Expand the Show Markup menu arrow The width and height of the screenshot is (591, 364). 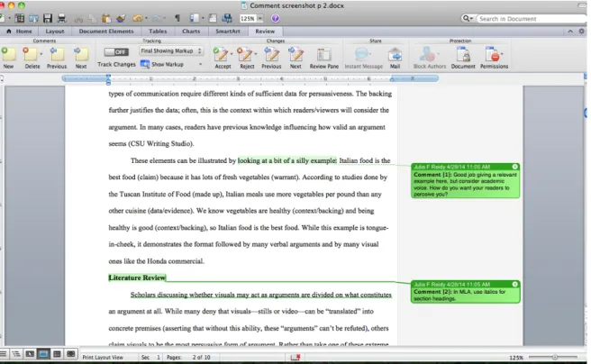coord(200,65)
